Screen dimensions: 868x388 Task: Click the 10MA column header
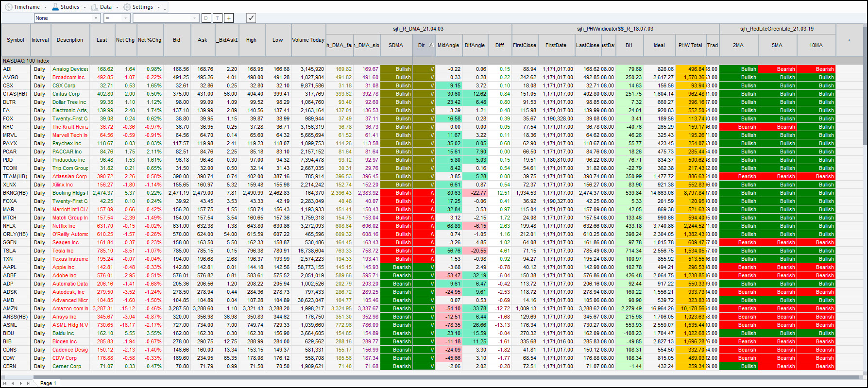[816, 45]
